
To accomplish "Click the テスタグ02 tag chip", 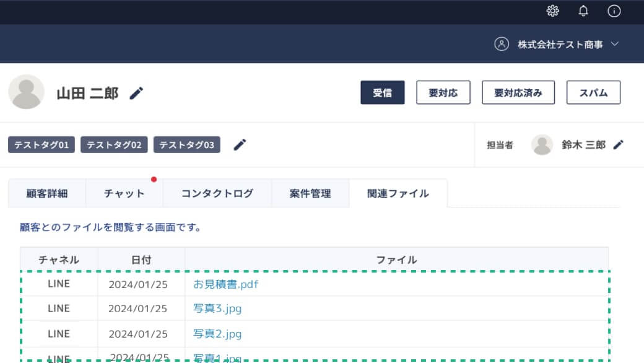I will click(x=114, y=145).
